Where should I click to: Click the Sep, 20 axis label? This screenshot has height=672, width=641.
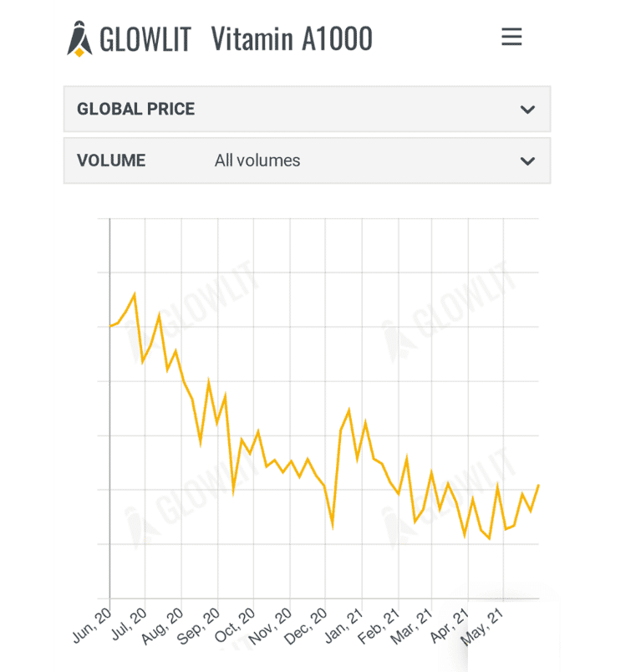(200, 626)
